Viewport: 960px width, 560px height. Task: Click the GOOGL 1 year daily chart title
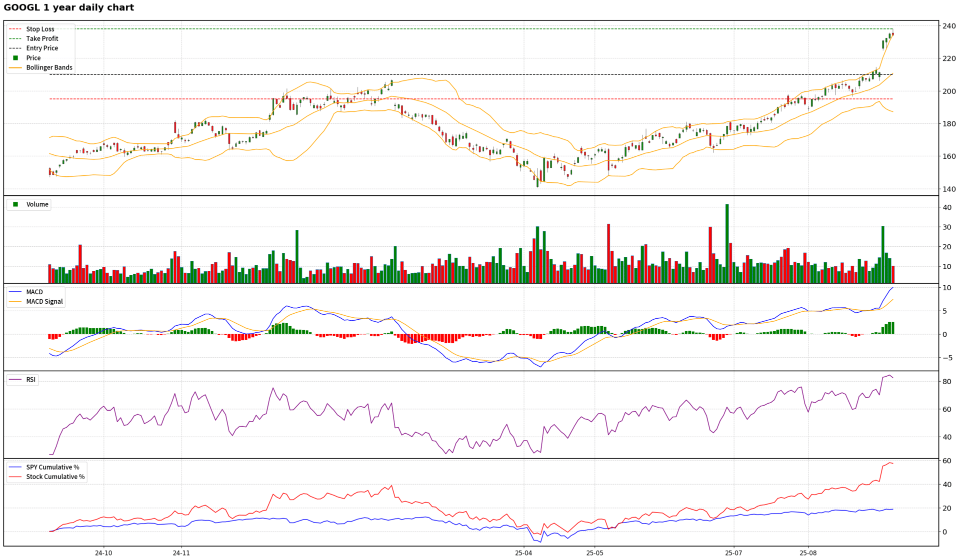coord(69,7)
